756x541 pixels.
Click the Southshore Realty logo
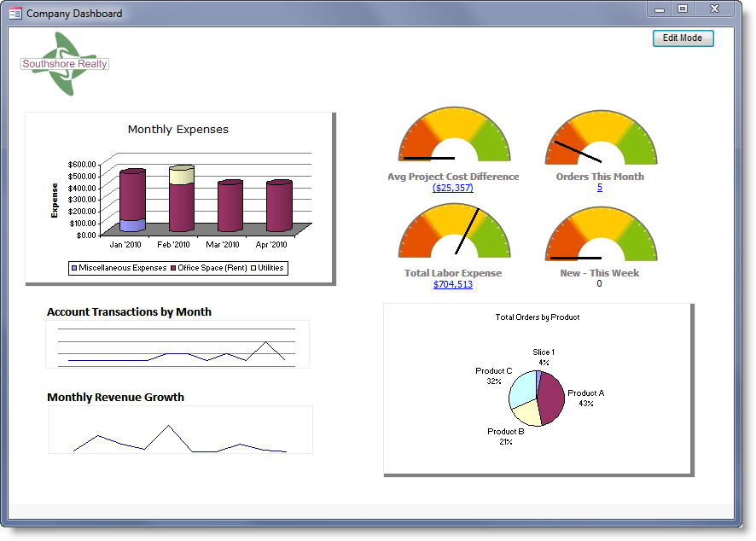[64, 63]
